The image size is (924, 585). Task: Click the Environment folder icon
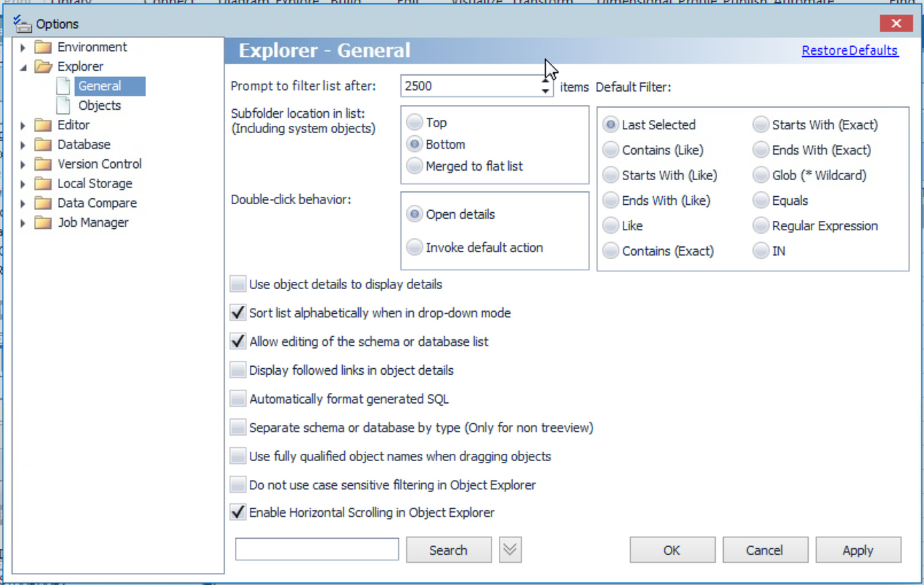coord(42,47)
